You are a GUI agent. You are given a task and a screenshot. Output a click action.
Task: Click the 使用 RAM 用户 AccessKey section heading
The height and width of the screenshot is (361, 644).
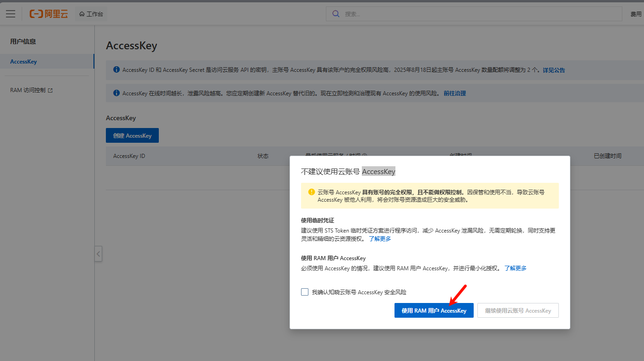(333, 258)
